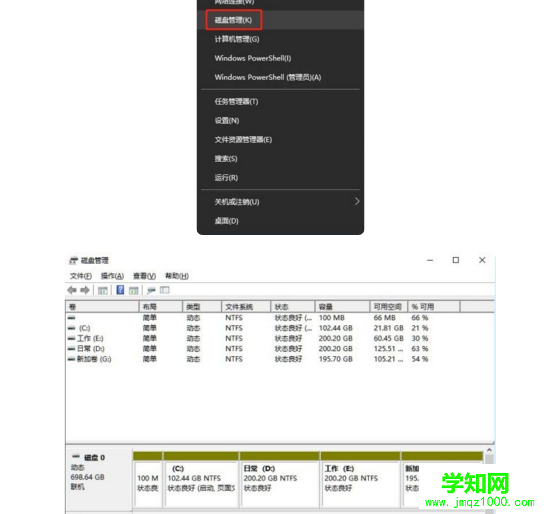Screen dimensions: 546x514
Task: Sort by the 卷 column header
Action: (102, 307)
